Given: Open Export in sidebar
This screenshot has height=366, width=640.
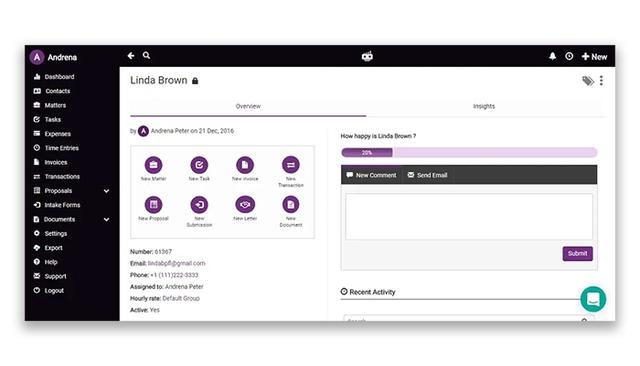Looking at the screenshot, I should (x=53, y=248).
